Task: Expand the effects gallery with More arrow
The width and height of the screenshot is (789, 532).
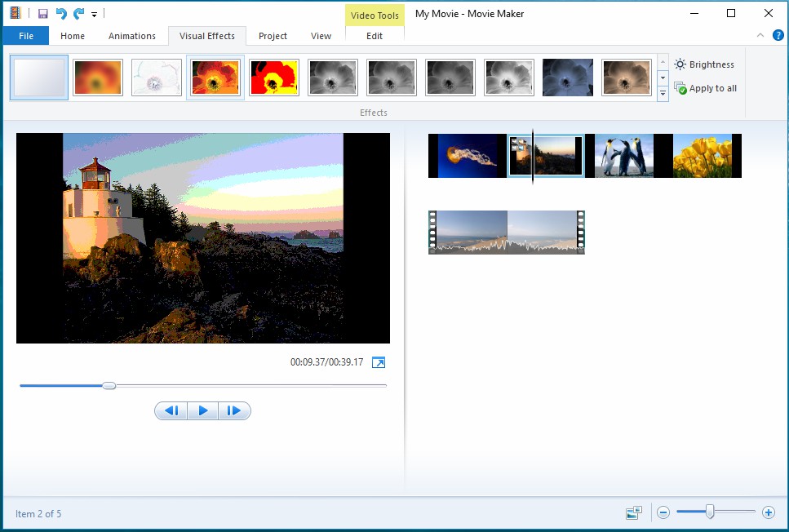Action: [x=663, y=93]
